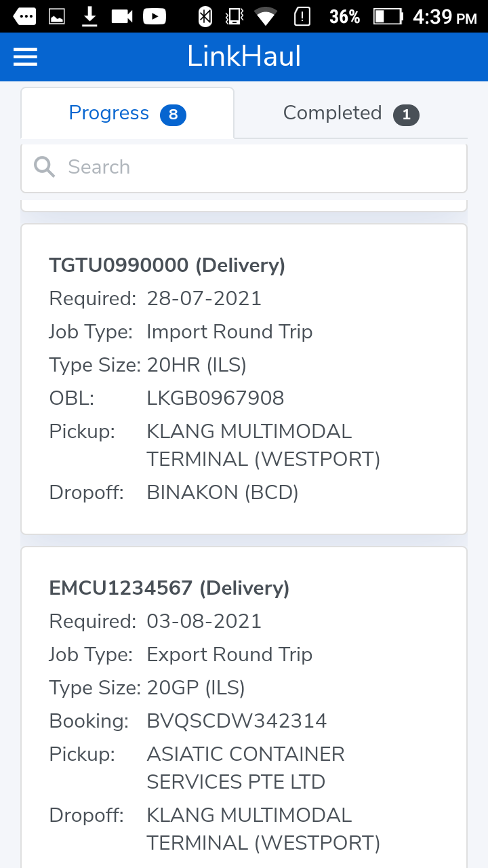Tap the search magnifier icon
The image size is (488, 868).
pos(45,167)
